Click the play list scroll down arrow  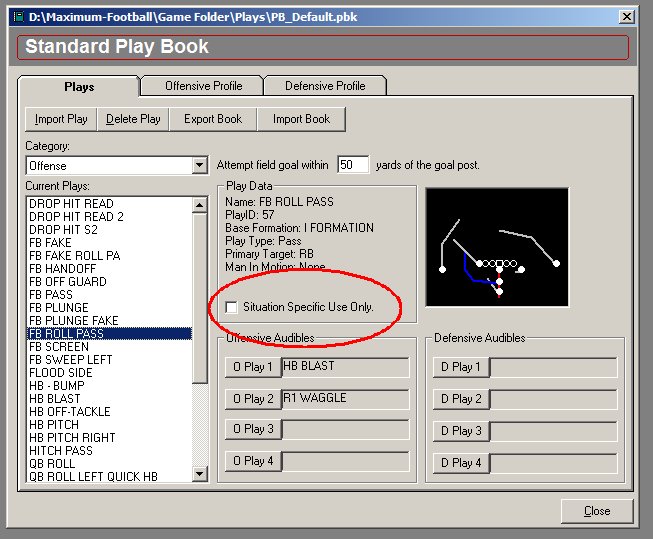coord(199,474)
